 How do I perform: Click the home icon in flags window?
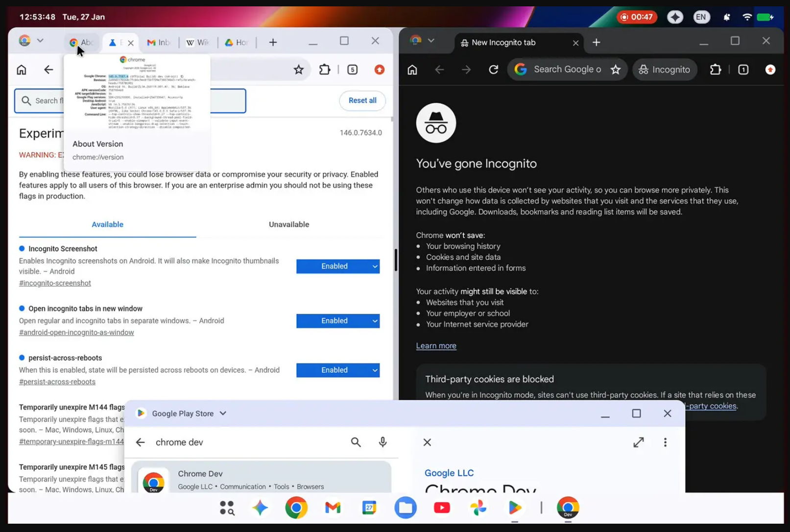[x=22, y=70]
